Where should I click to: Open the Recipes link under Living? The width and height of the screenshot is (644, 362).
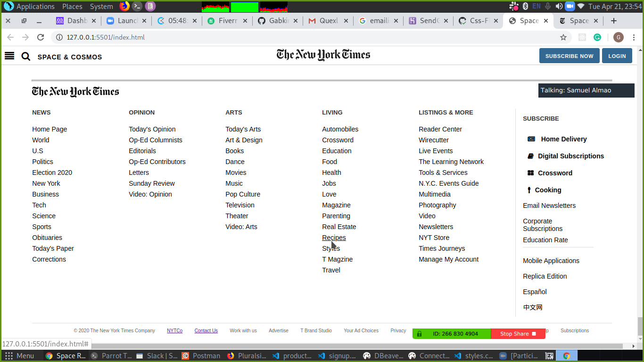(x=334, y=238)
